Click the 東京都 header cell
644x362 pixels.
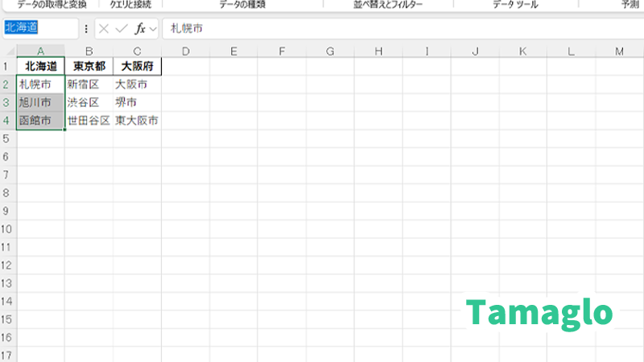(89, 67)
